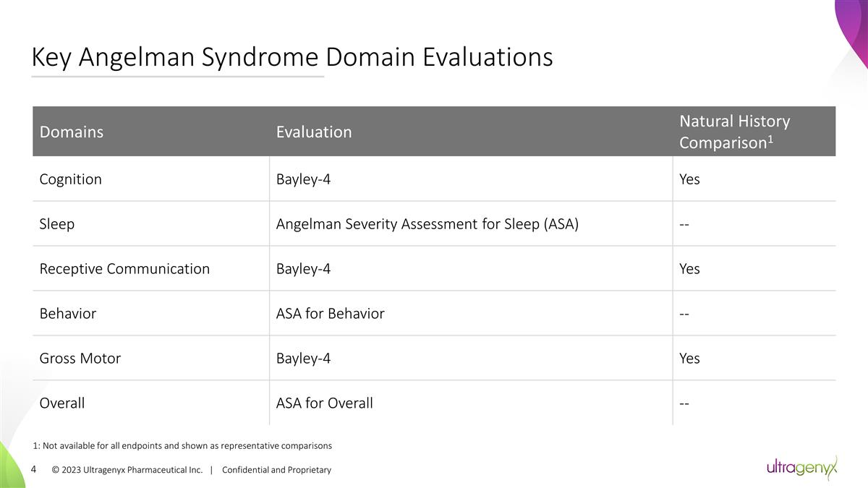The image size is (868, 488).
Task: Click the Ultragenyx logo
Action: (801, 468)
